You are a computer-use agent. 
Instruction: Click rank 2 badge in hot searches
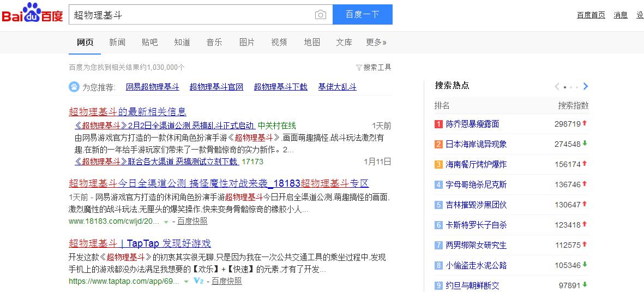438,144
